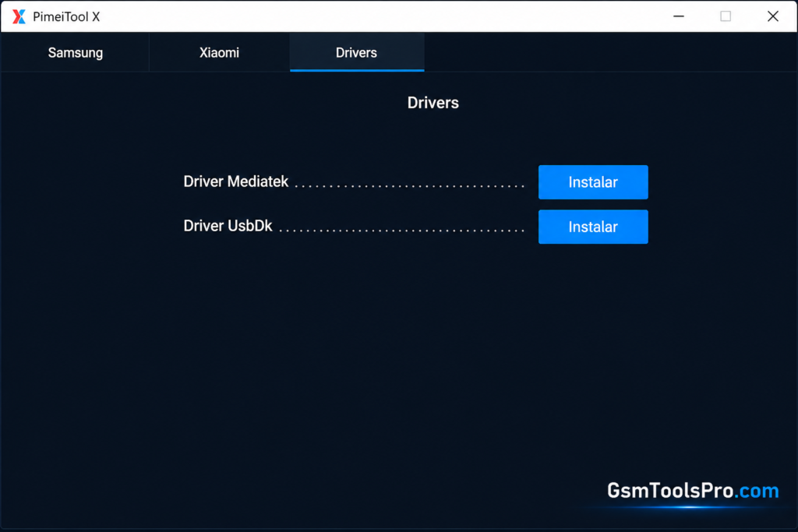Switch to the Samsung tab
This screenshot has width=798, height=532.
pos(76,52)
